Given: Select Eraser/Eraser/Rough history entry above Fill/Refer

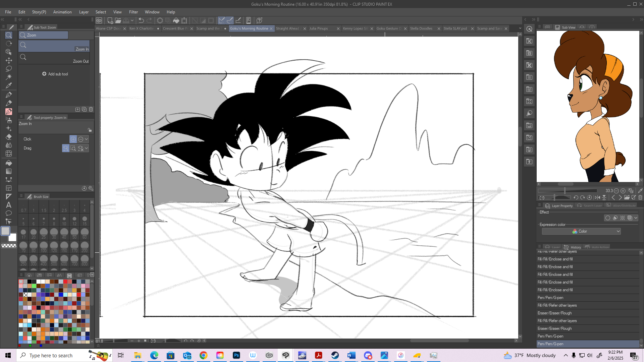Looking at the screenshot, I should click(554, 313).
